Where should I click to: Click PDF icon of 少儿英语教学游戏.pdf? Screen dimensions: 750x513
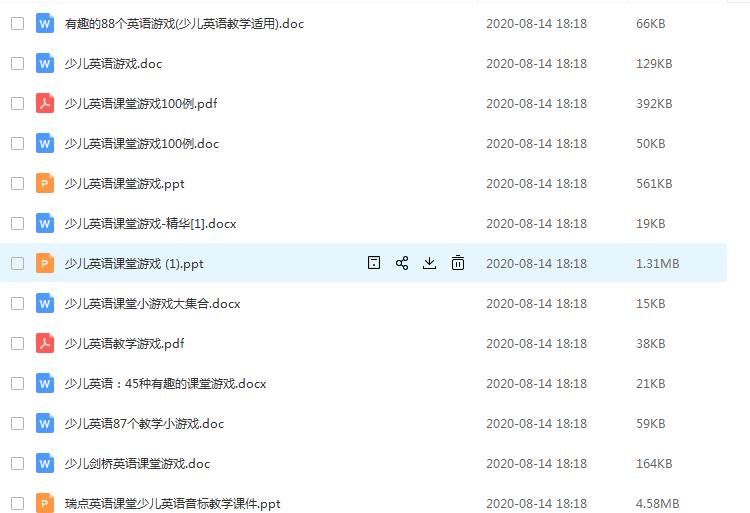(45, 343)
